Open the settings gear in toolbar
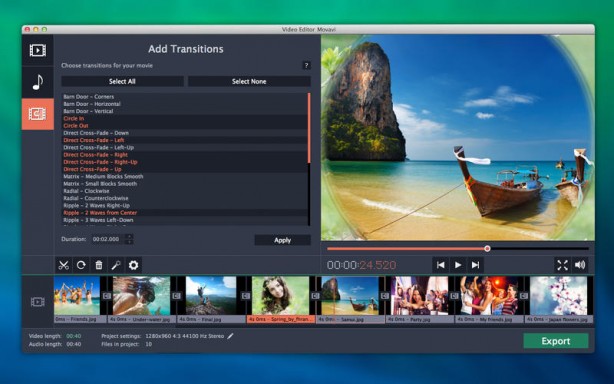This screenshot has width=614, height=384. click(x=133, y=265)
